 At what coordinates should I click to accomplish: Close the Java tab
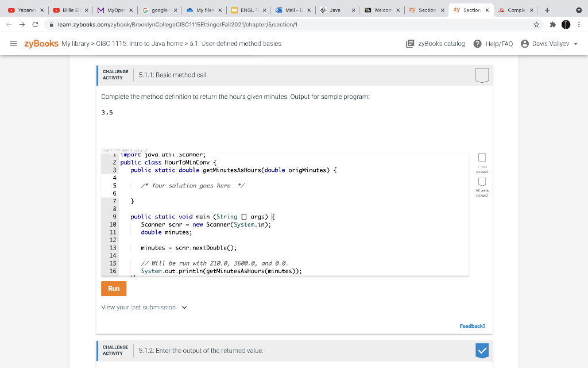pos(353,10)
